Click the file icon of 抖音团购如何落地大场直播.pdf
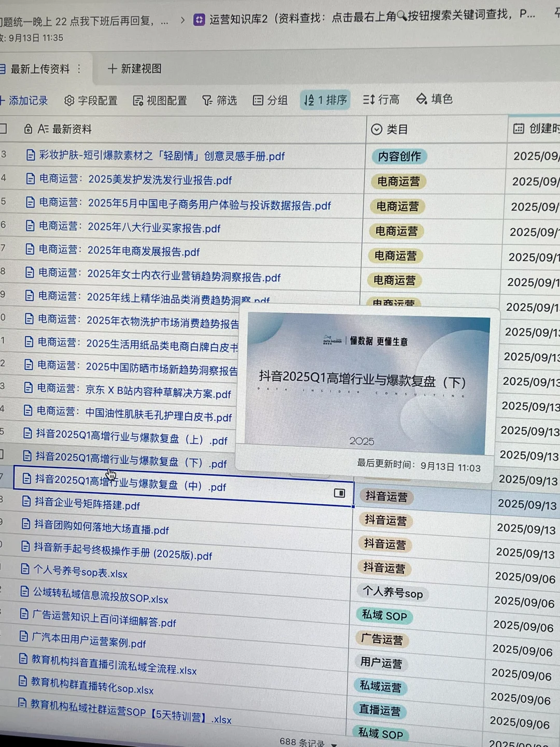 click(26, 523)
